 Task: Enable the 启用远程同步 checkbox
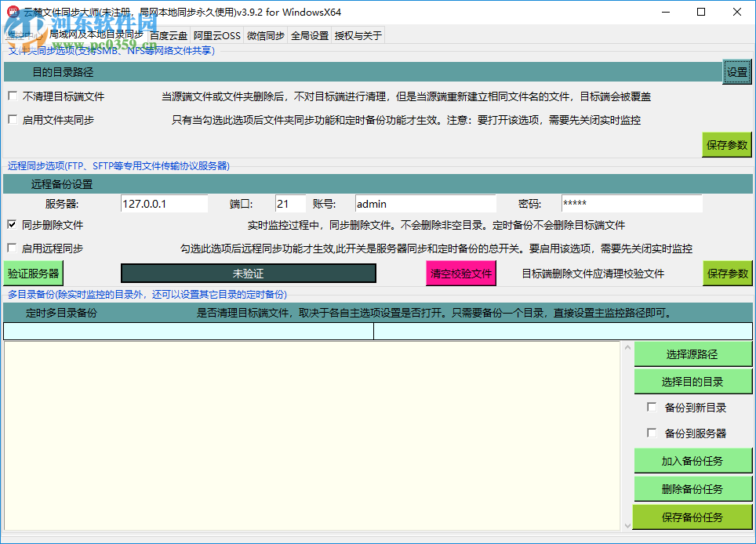13,248
